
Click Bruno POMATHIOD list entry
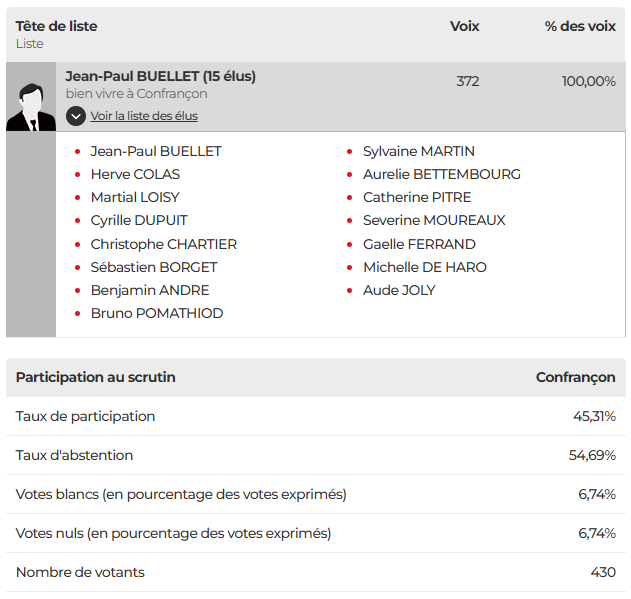[157, 313]
